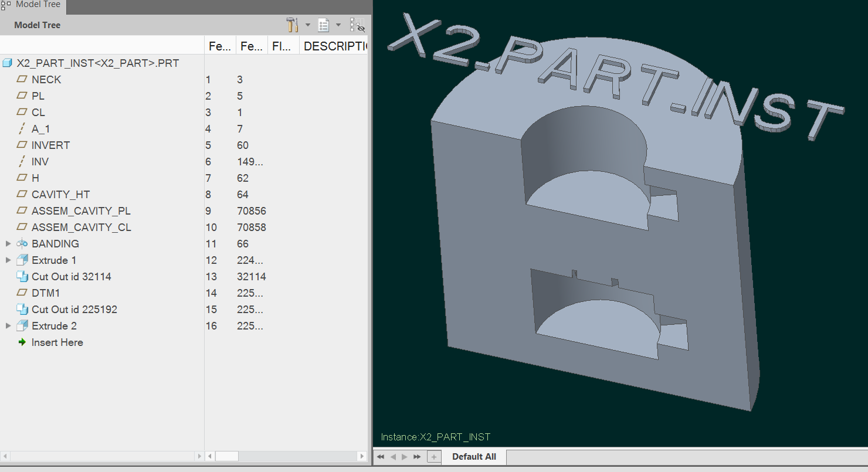Click the datum plane icon beside NECK

tap(22, 79)
